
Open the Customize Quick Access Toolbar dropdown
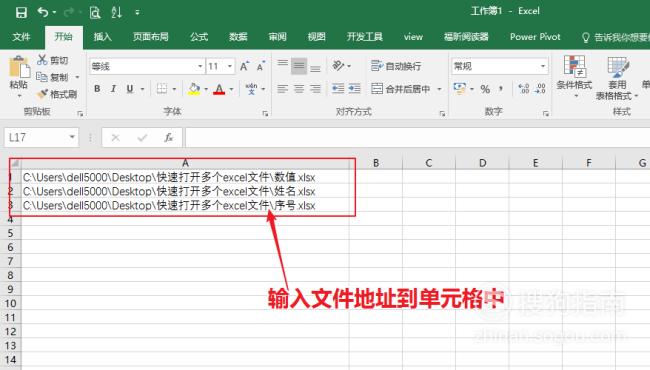[137, 12]
